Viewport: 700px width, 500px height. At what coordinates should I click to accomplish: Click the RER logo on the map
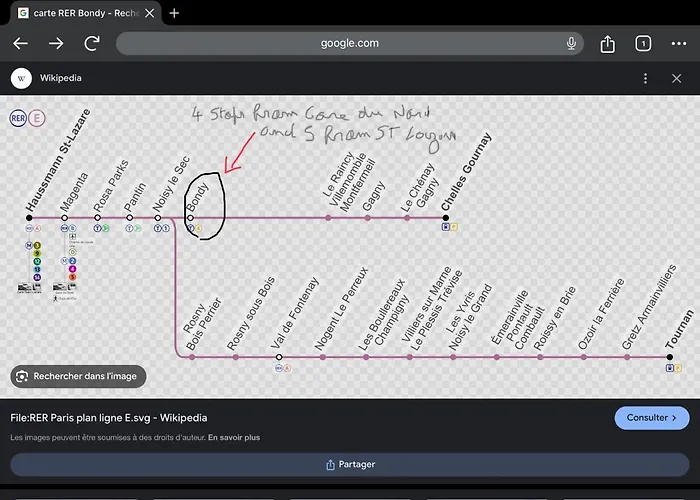point(18,118)
